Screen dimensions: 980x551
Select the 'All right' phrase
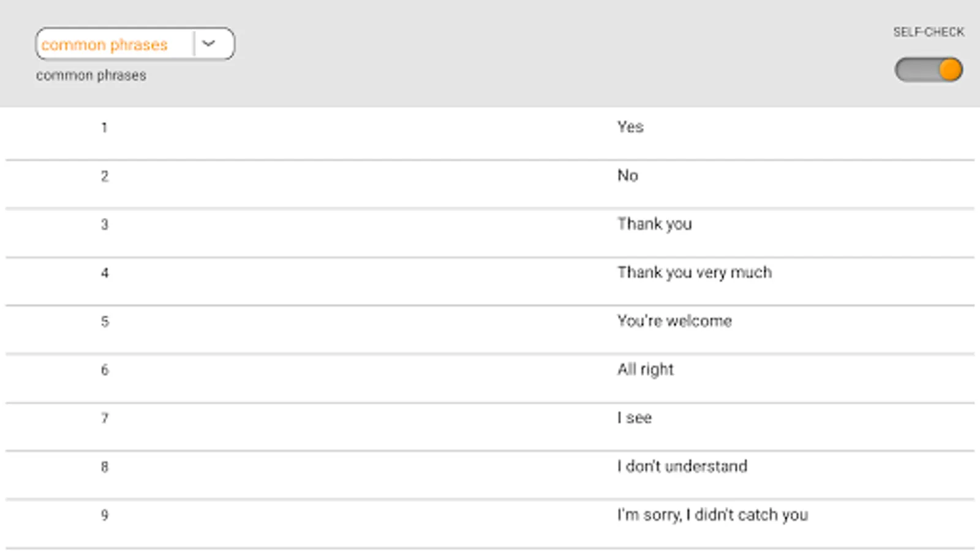645,369
